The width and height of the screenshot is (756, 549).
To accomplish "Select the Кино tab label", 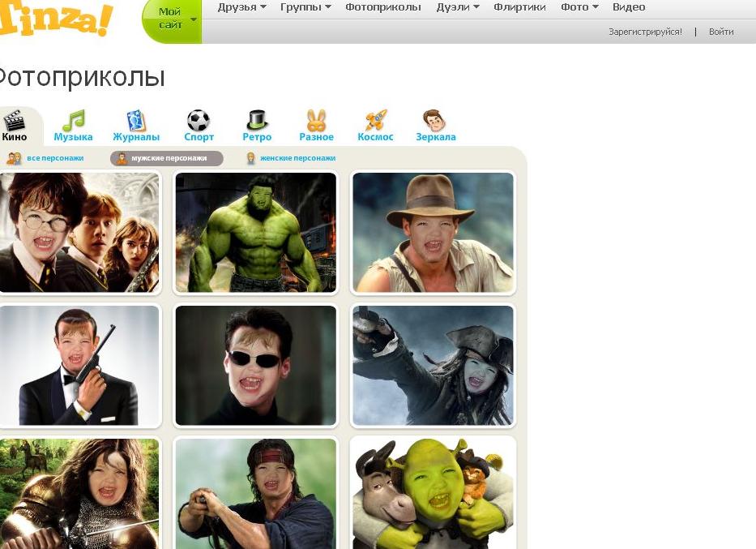I will click(x=15, y=136).
